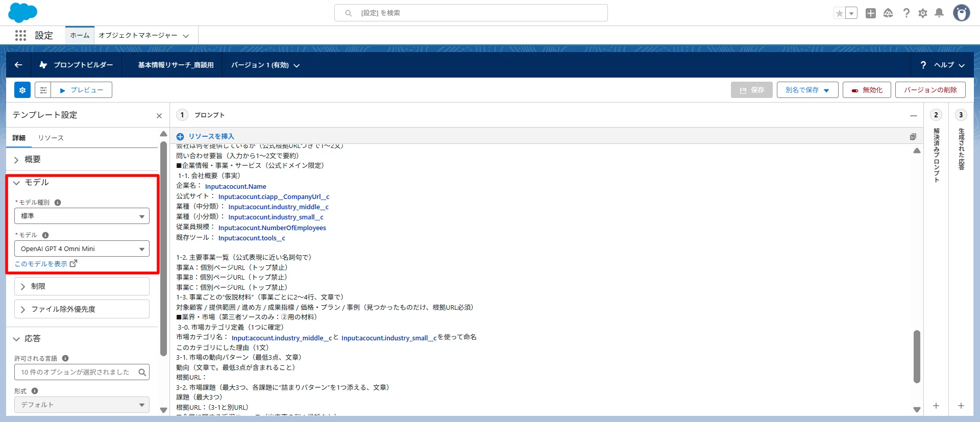
Task: Open the setup gear menu
Action: [x=923, y=13]
